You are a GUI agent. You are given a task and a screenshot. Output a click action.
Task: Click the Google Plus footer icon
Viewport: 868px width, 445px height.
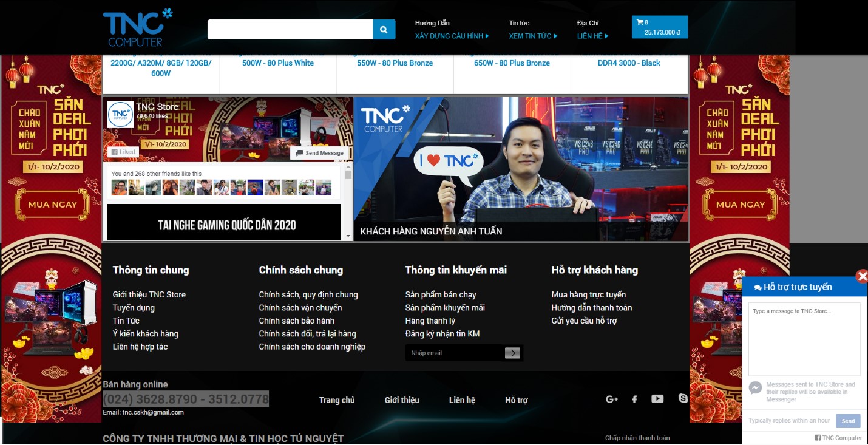pyautogui.click(x=612, y=399)
